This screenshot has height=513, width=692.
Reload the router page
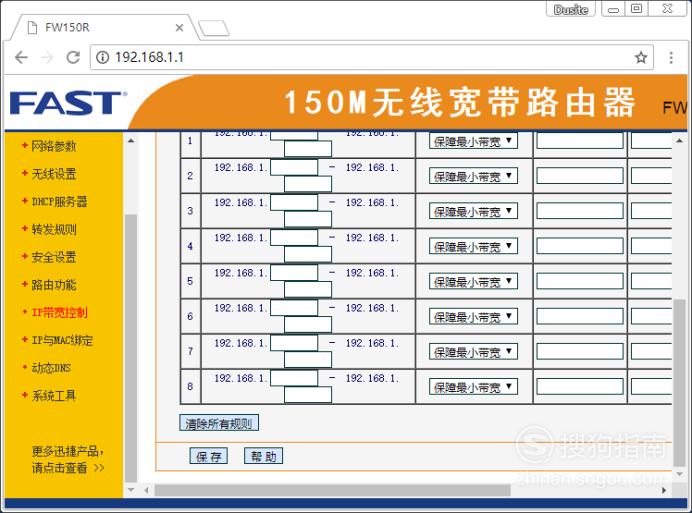pos(73,57)
